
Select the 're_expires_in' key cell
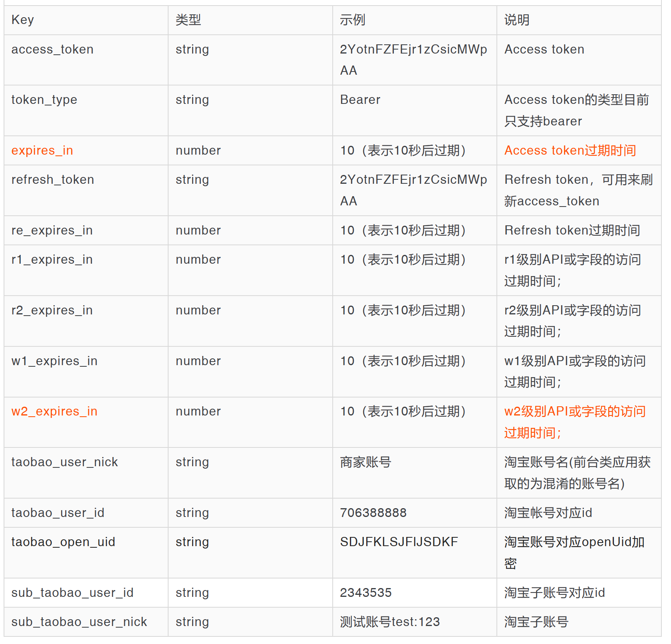[x=86, y=231]
